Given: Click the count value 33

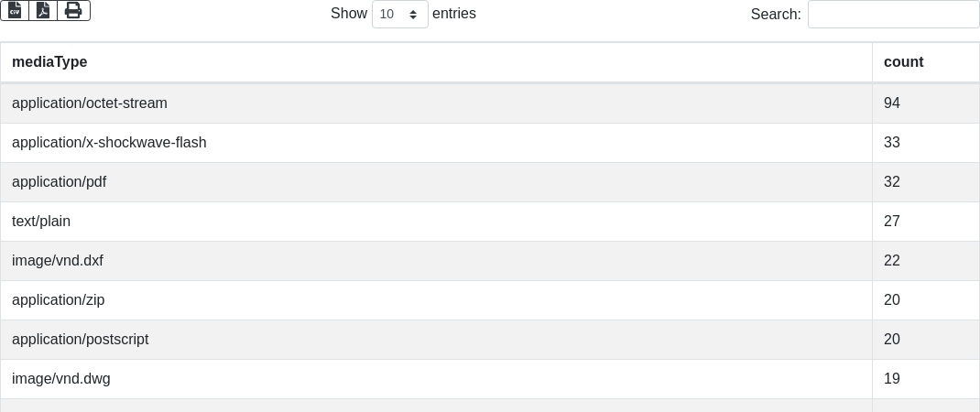Looking at the screenshot, I should tap(892, 143).
